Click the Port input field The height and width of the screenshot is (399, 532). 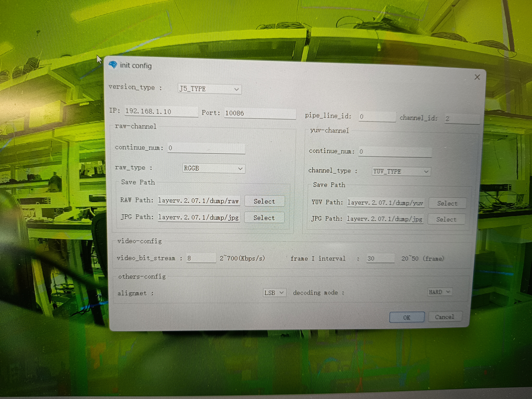point(260,113)
